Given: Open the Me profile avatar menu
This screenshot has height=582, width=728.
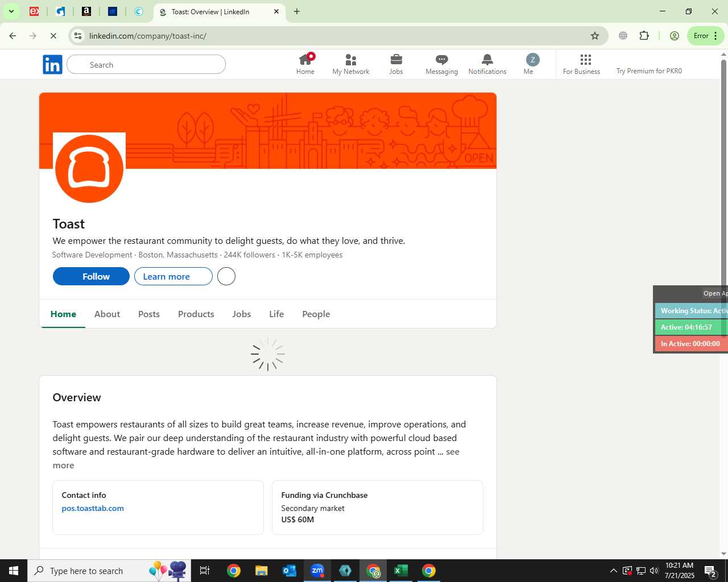Looking at the screenshot, I should click(532, 64).
